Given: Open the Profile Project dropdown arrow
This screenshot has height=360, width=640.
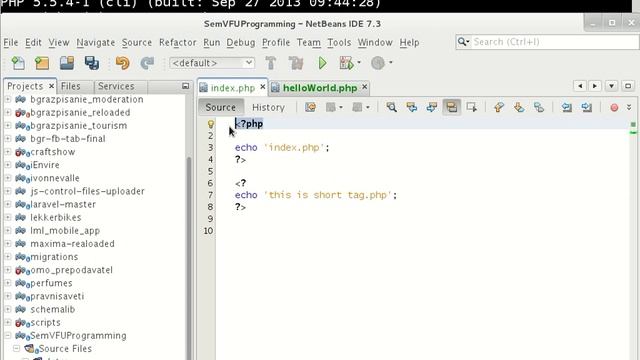Looking at the screenshot, I should [x=390, y=63].
